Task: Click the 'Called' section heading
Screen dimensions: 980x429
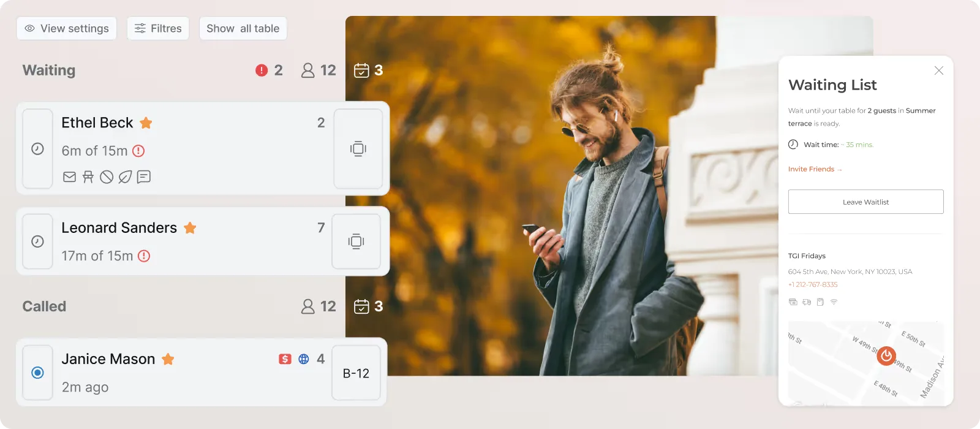Action: click(44, 306)
